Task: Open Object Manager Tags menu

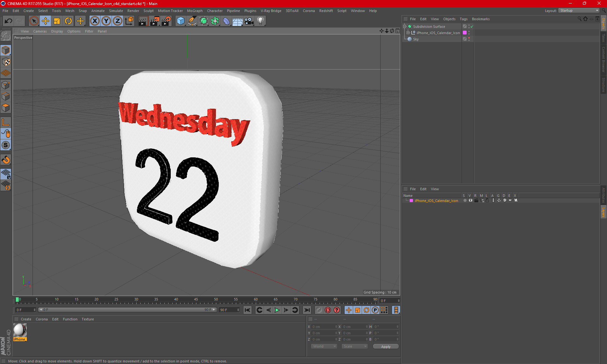Action: [x=463, y=19]
